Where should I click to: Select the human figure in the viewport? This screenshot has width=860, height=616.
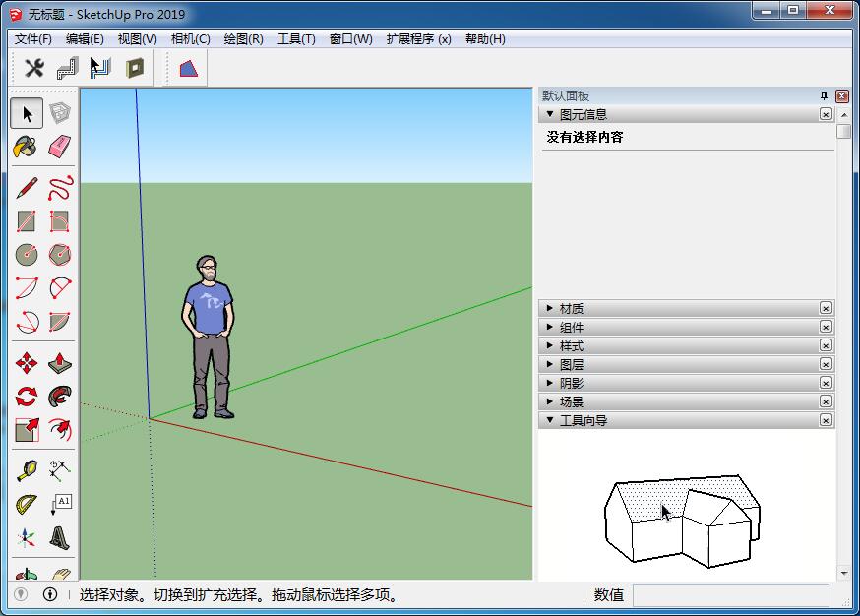(208, 337)
